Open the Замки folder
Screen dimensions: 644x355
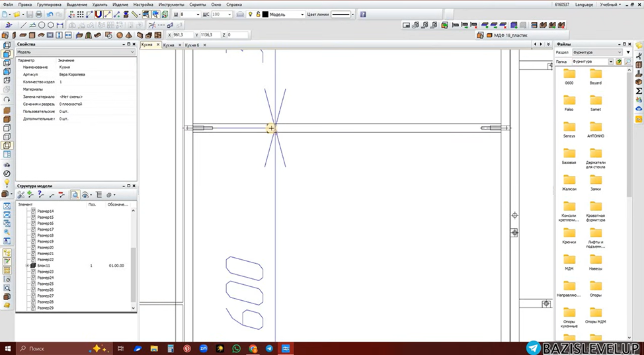click(x=596, y=183)
